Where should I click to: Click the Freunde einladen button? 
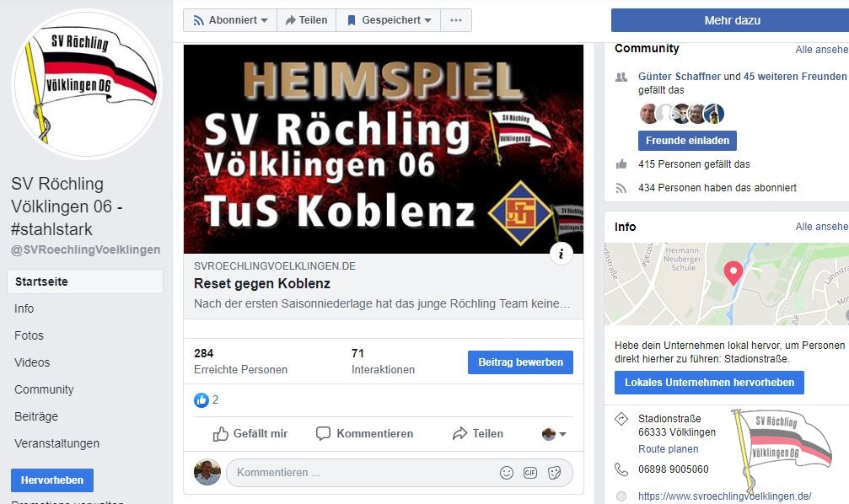pyautogui.click(x=687, y=141)
